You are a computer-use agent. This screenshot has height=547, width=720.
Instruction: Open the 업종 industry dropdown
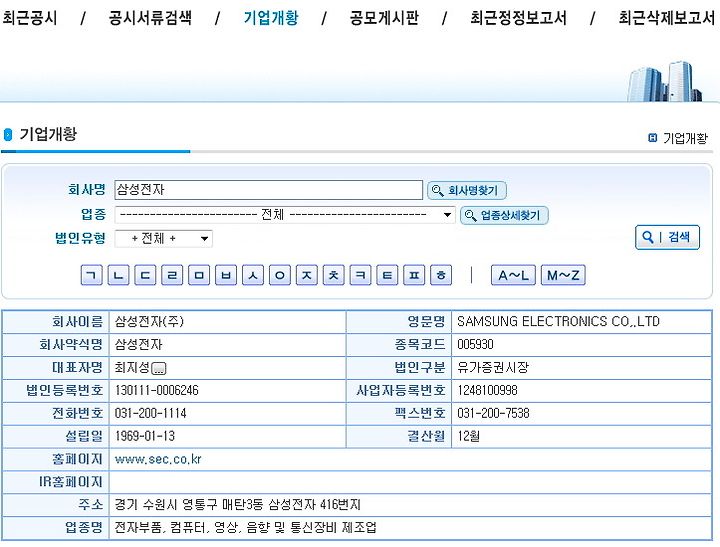pyautogui.click(x=285, y=214)
